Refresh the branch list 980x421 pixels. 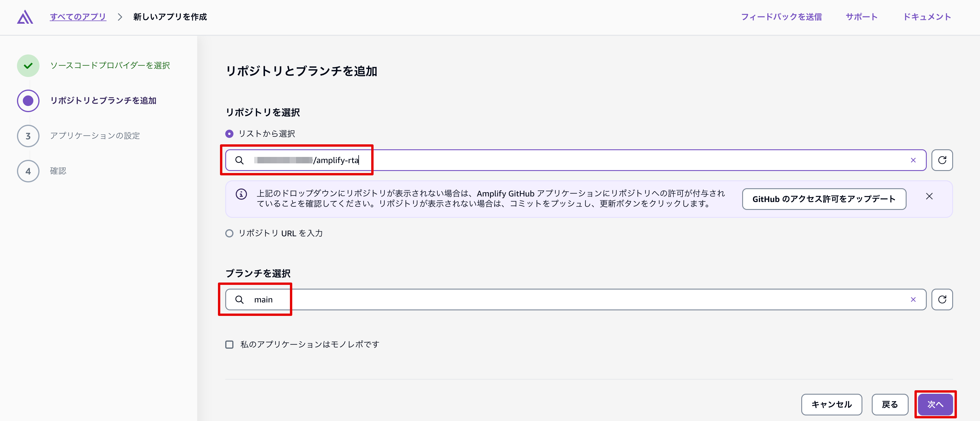coord(942,300)
